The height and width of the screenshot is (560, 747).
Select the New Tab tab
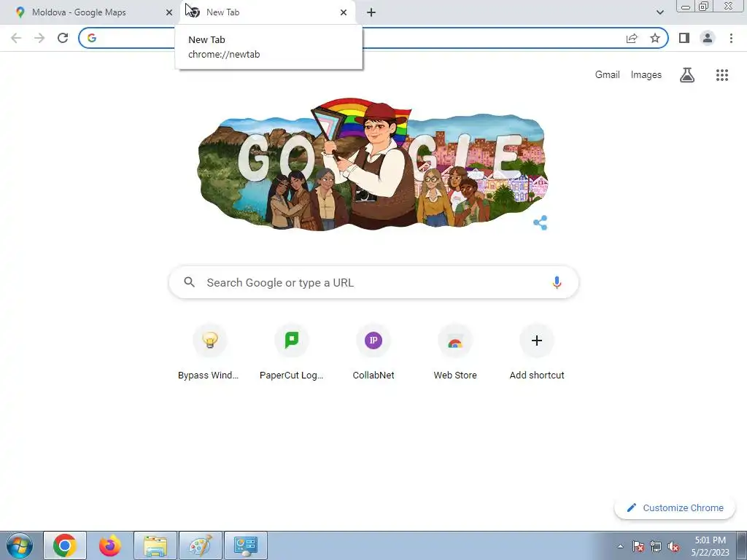coord(268,12)
